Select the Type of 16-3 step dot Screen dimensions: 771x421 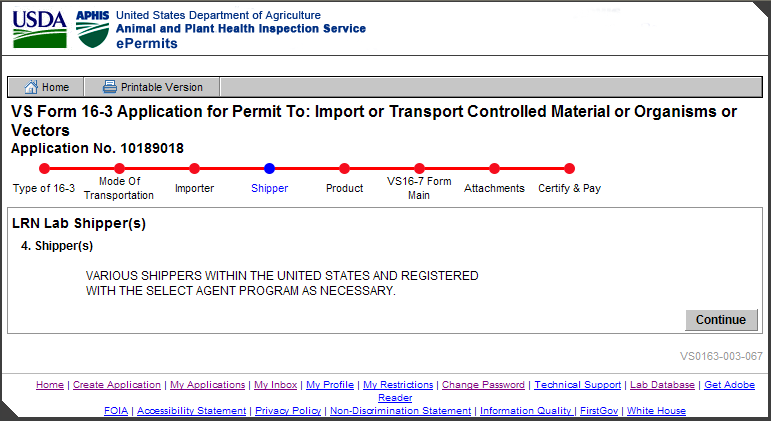tap(44, 168)
